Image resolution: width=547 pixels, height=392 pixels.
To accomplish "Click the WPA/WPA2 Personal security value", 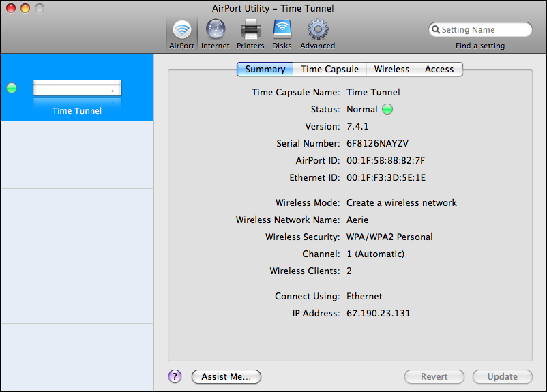I will pos(389,237).
